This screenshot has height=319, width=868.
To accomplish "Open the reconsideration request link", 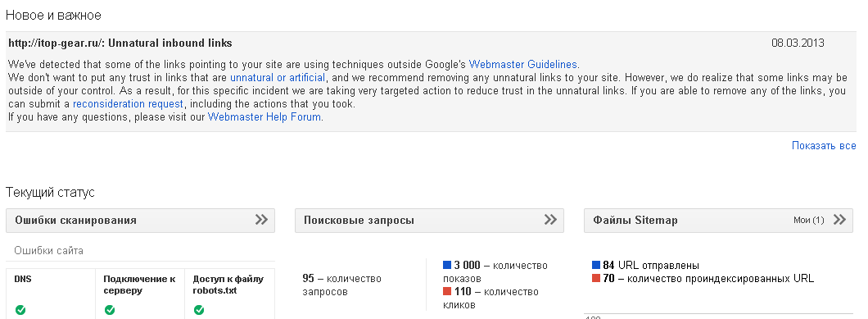I will [128, 104].
